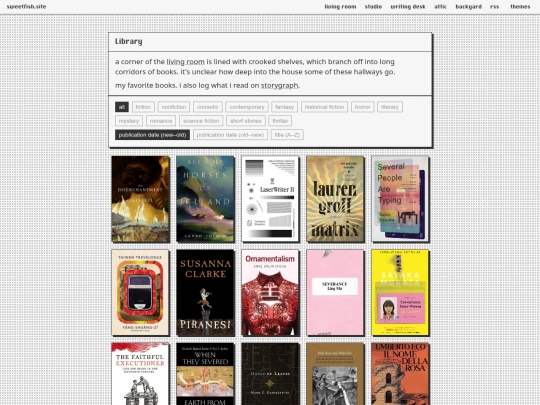Screen dimensions: 540x405
Task: Open the writing desk nav item
Action: tap(408, 7)
